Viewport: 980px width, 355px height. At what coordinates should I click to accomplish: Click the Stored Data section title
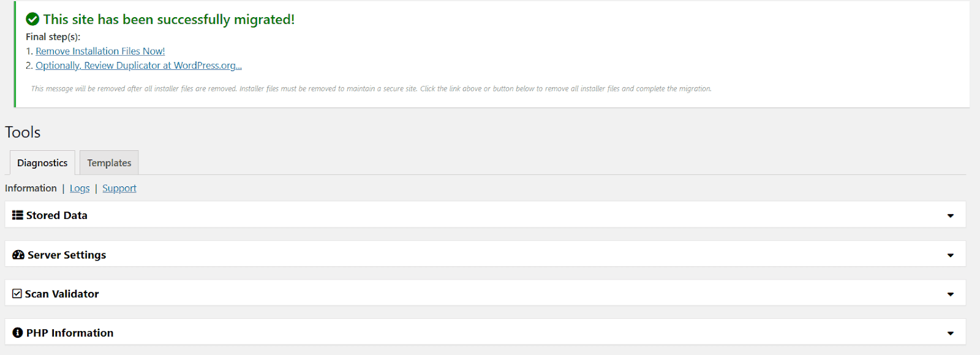tap(57, 215)
